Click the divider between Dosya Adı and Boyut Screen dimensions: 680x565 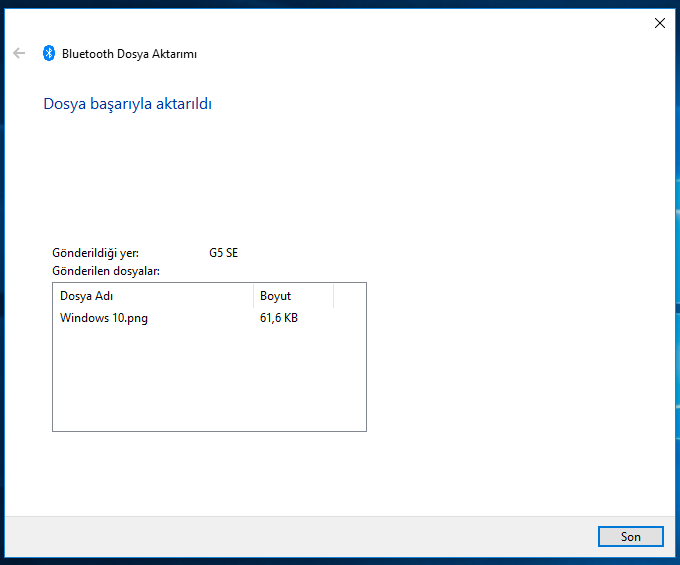tap(254, 296)
